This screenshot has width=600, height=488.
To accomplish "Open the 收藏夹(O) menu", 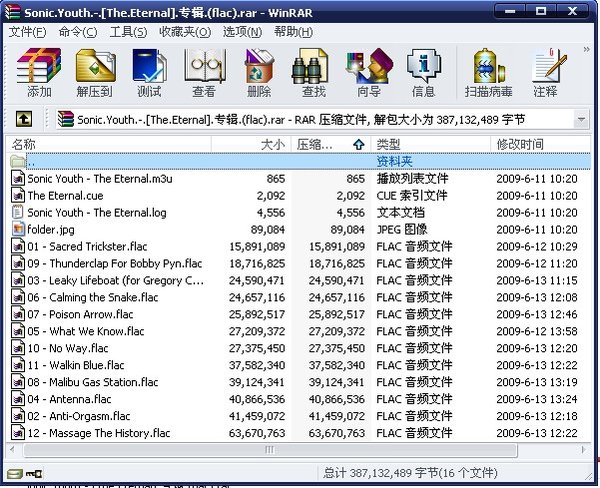I will (x=185, y=32).
